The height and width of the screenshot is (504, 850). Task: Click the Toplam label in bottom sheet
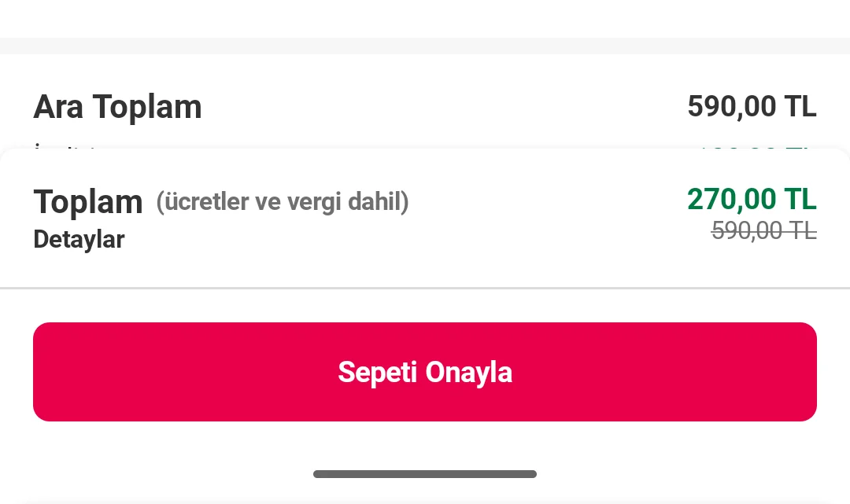point(87,202)
